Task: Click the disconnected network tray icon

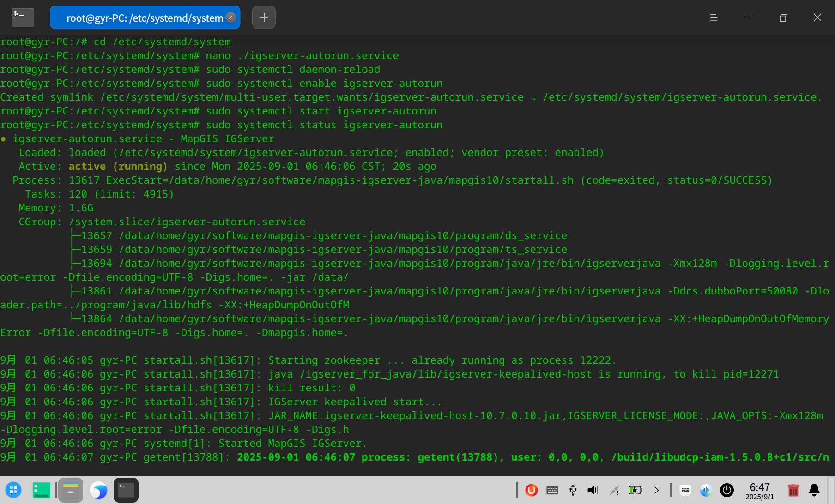Action: [x=614, y=490]
